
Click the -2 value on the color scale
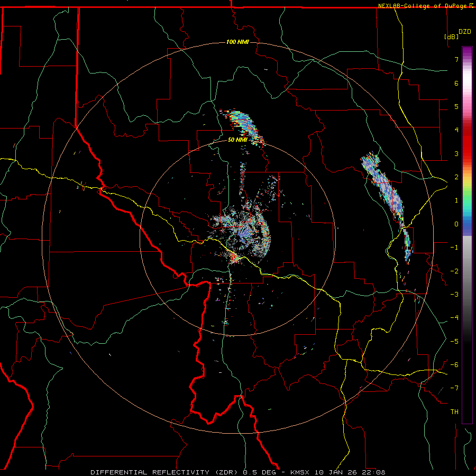tap(454, 271)
